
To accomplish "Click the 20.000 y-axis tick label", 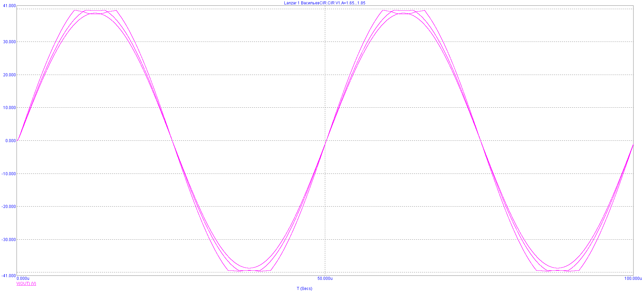I will 9,75.
